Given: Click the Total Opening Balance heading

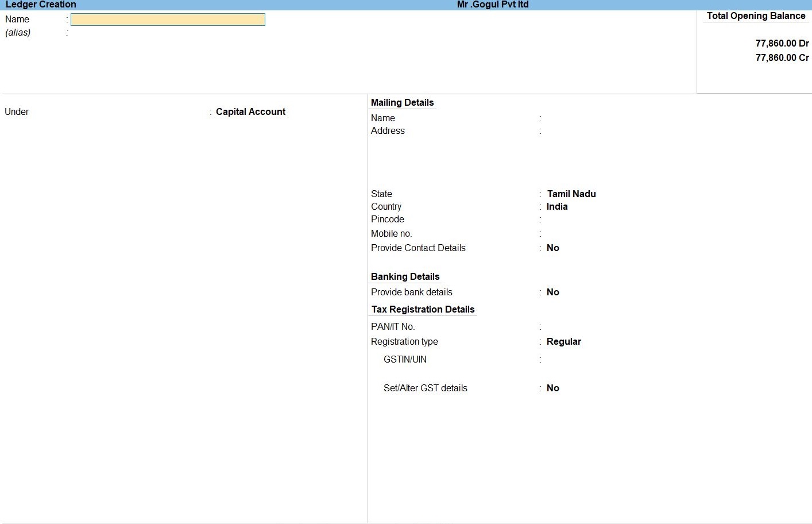Looking at the screenshot, I should [756, 16].
